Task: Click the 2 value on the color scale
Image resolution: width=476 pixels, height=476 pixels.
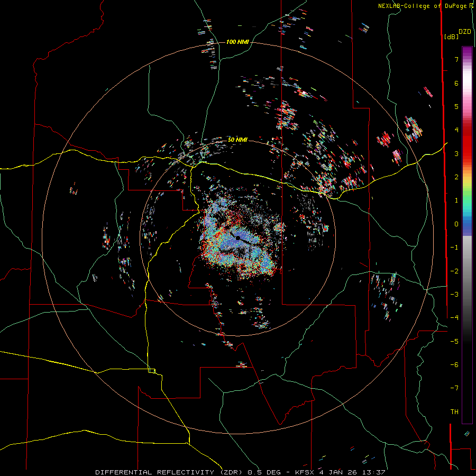Action: click(456, 177)
